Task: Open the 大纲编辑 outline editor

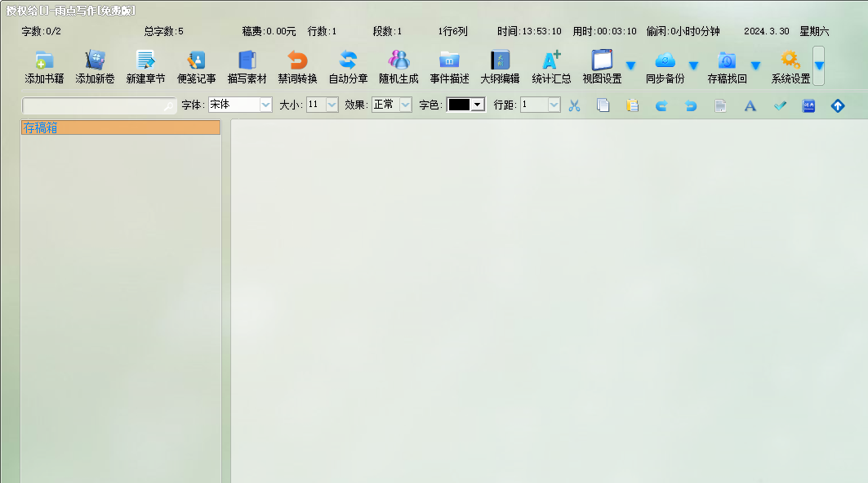Action: pyautogui.click(x=500, y=67)
